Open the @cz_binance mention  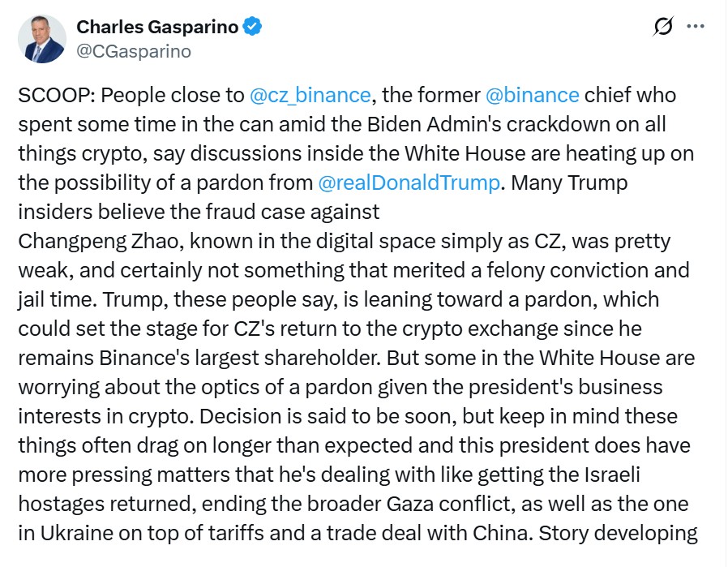311,95
